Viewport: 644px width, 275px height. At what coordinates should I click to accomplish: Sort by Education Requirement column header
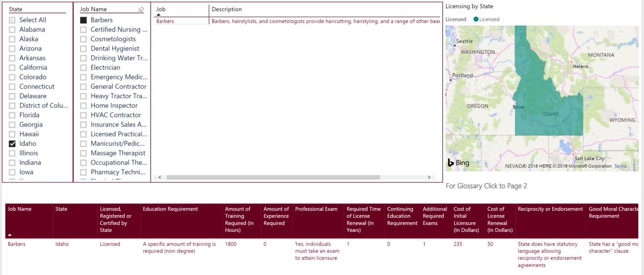coord(170,209)
